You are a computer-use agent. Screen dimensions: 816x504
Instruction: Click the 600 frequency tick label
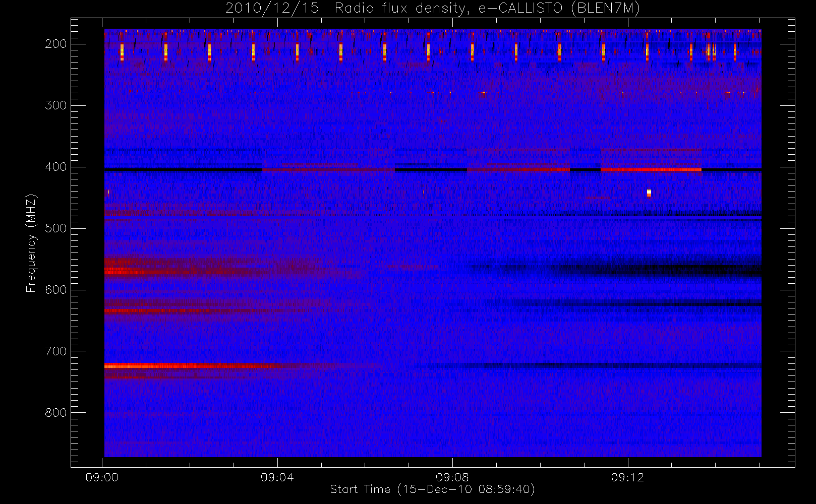pos(56,290)
